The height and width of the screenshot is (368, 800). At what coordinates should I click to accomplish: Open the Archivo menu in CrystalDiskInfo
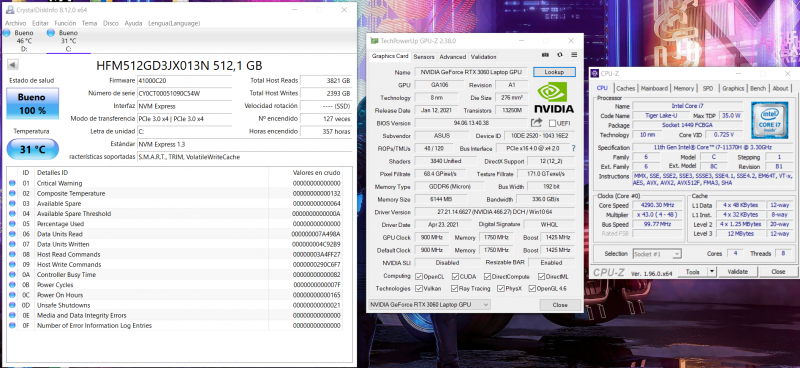15,23
